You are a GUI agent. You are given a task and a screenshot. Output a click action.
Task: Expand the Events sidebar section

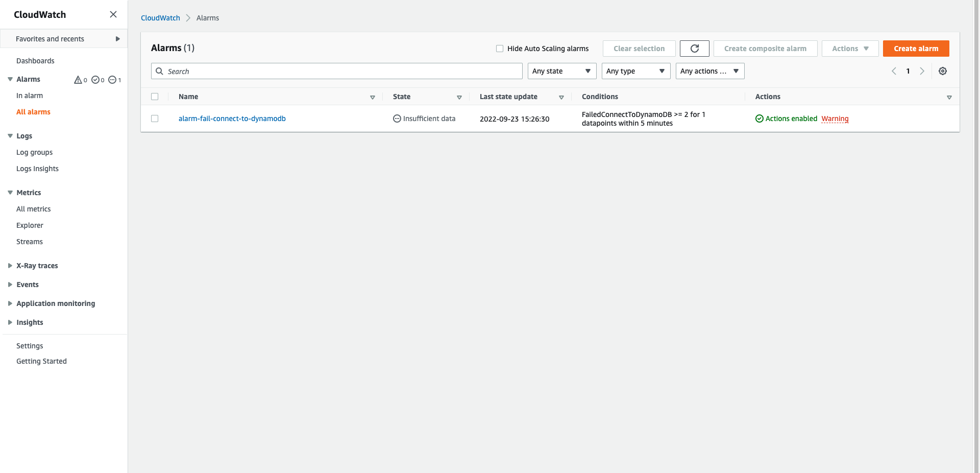pos(10,285)
